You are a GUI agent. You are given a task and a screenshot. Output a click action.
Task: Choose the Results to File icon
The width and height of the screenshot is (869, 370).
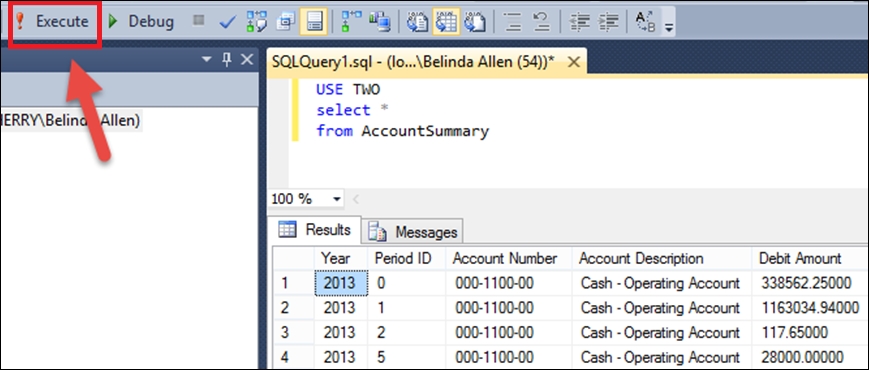pos(475,22)
